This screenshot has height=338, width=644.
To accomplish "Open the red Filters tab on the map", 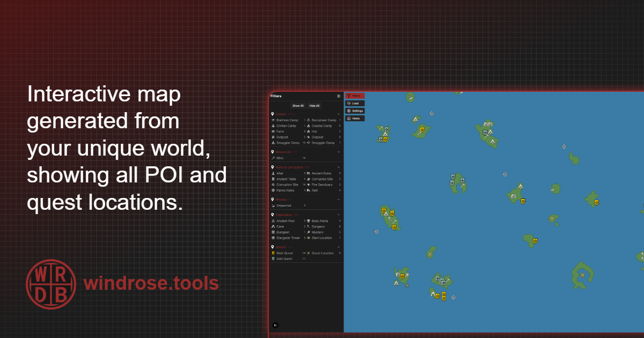I will pyautogui.click(x=355, y=95).
